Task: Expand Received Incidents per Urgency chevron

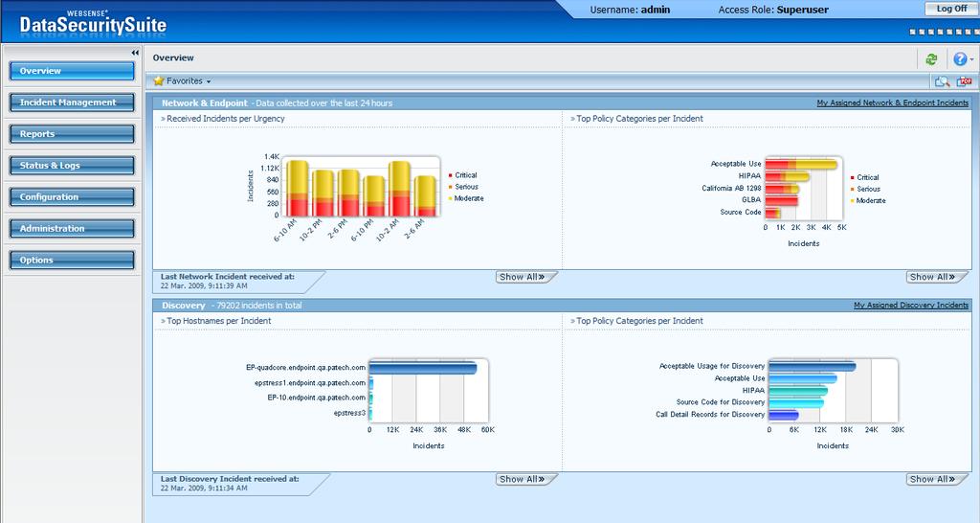Action: (x=163, y=119)
